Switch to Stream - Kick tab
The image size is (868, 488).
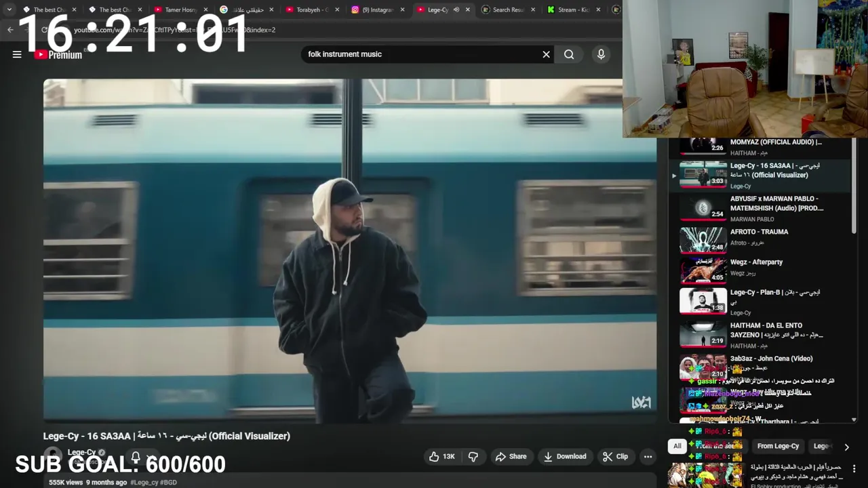[573, 9]
